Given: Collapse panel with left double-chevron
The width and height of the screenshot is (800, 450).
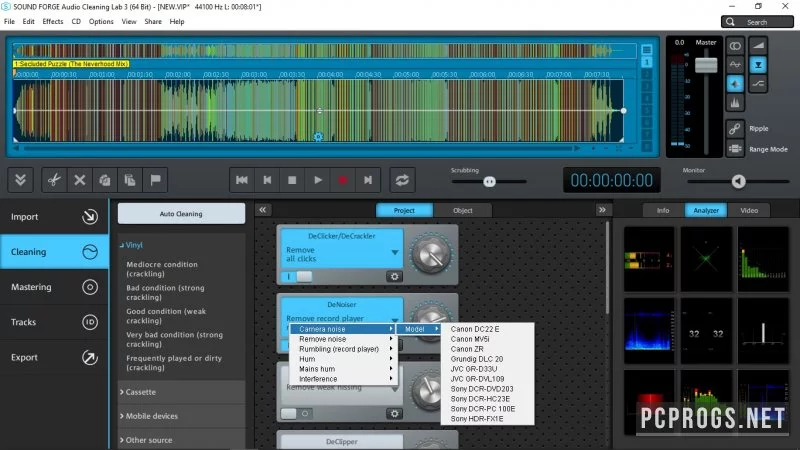Looking at the screenshot, I should (x=262, y=210).
